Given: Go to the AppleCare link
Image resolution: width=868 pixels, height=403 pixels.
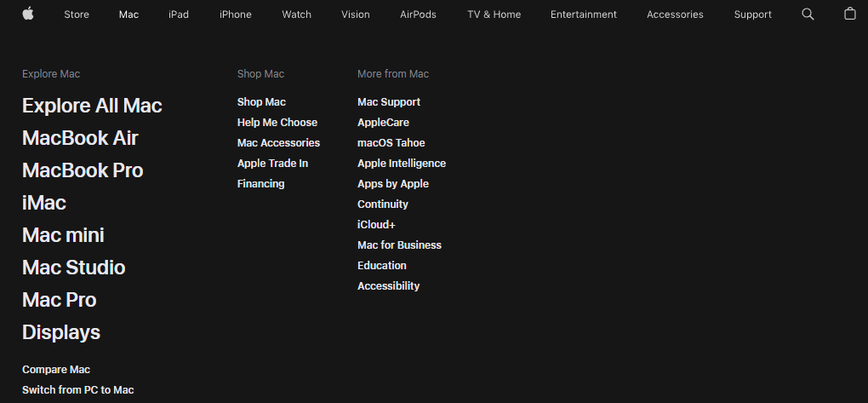Looking at the screenshot, I should 383,123.
